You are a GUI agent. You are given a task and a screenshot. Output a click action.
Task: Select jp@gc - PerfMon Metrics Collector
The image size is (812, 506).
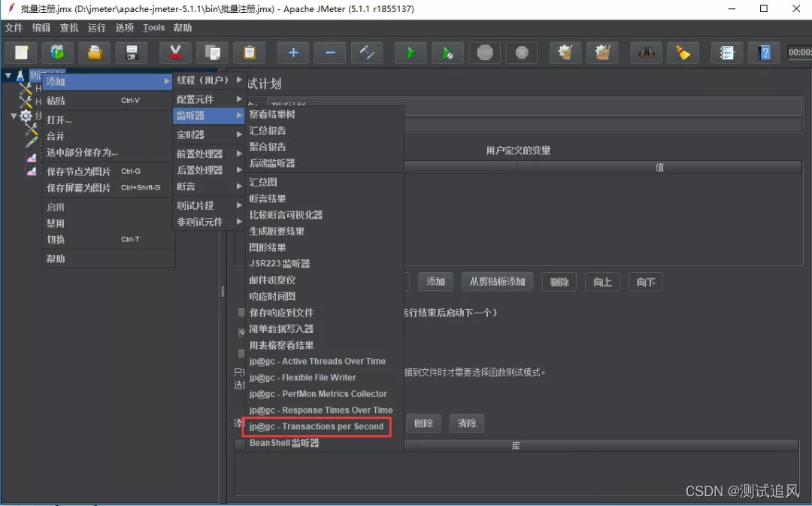click(324, 394)
